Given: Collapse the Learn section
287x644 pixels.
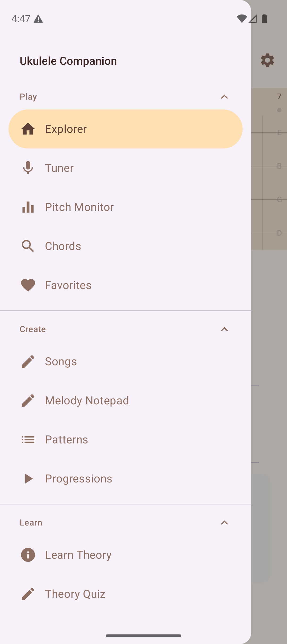Looking at the screenshot, I should pos(225,523).
